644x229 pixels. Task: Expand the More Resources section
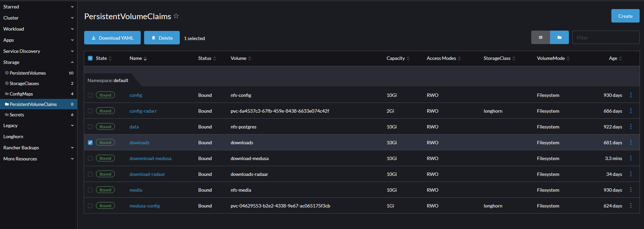click(x=72, y=159)
